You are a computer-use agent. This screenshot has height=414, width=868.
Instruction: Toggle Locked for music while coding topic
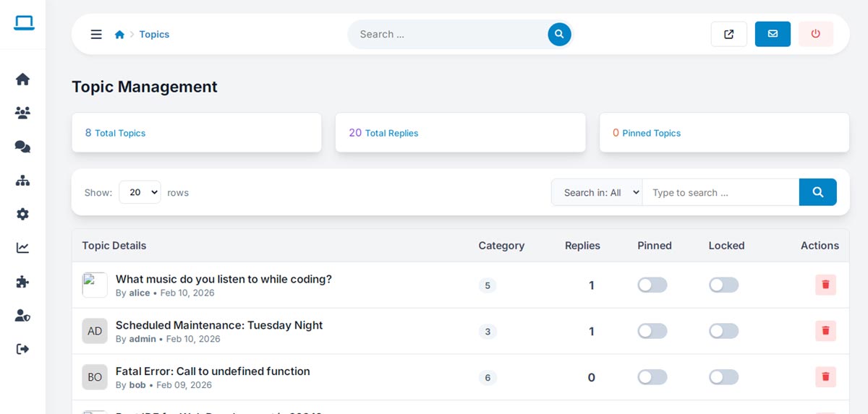click(x=724, y=285)
